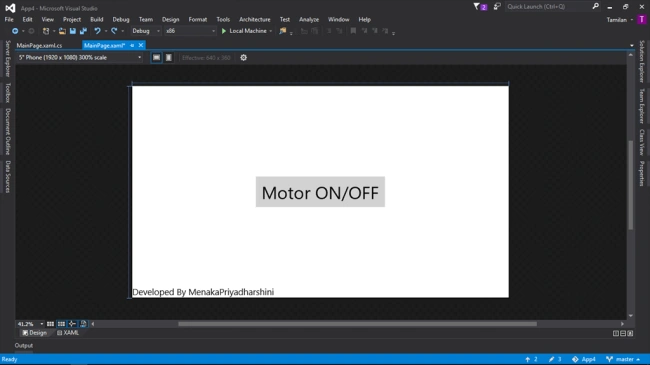This screenshot has width=650, height=365.
Task: Click the Navigate Backward toolbar icon
Action: [x=15, y=31]
